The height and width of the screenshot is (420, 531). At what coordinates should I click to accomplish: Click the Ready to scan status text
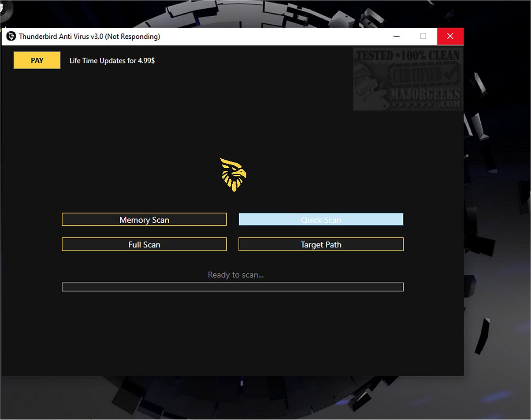(x=236, y=275)
